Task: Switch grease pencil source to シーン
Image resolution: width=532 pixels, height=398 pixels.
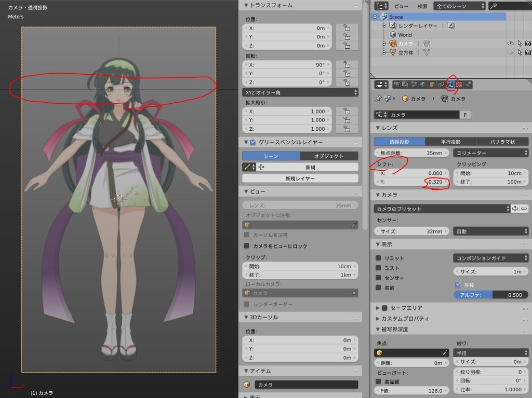Action: (271, 156)
